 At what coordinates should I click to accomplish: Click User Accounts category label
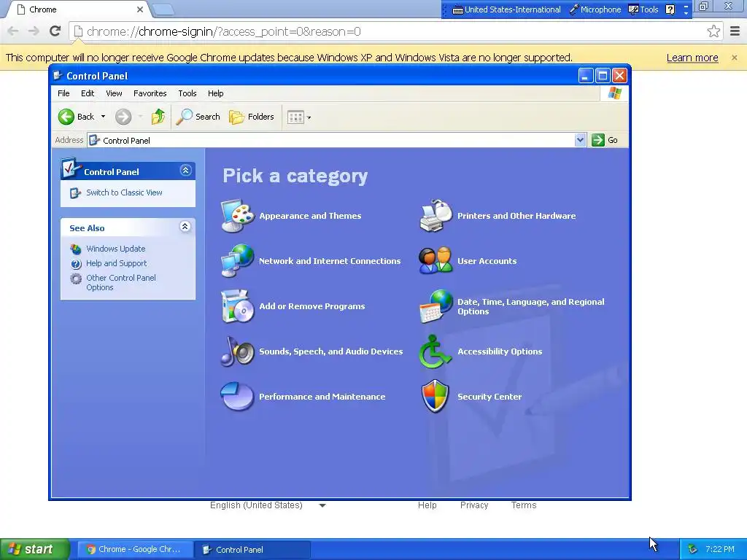tap(487, 261)
